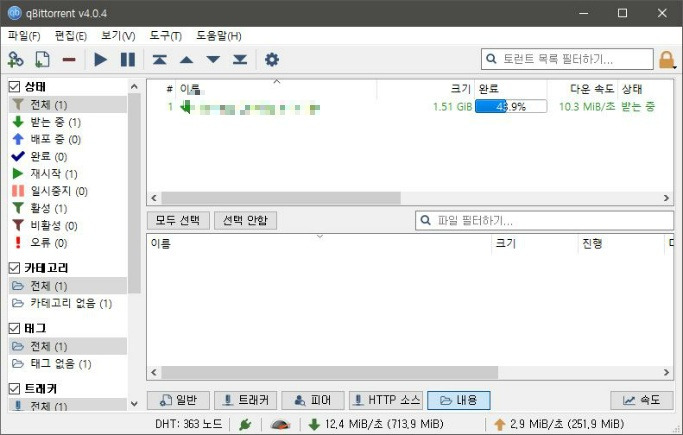Sort torrents by 다운 속도 column

(x=582, y=89)
